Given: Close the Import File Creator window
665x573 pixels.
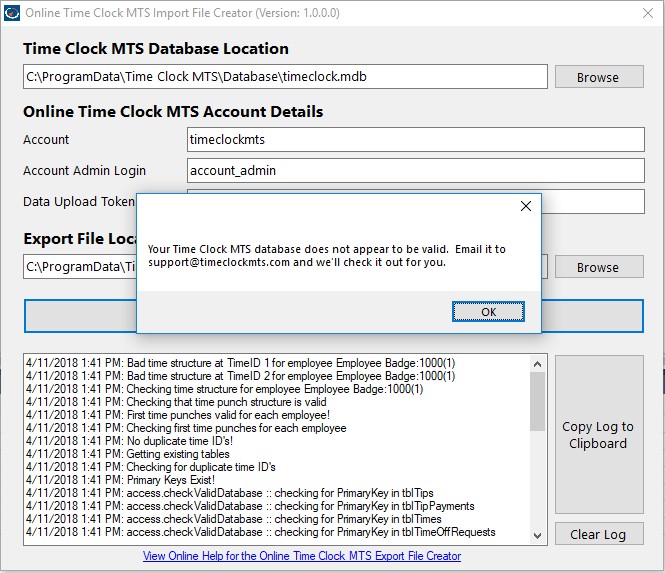Looking at the screenshot, I should tap(648, 13).
